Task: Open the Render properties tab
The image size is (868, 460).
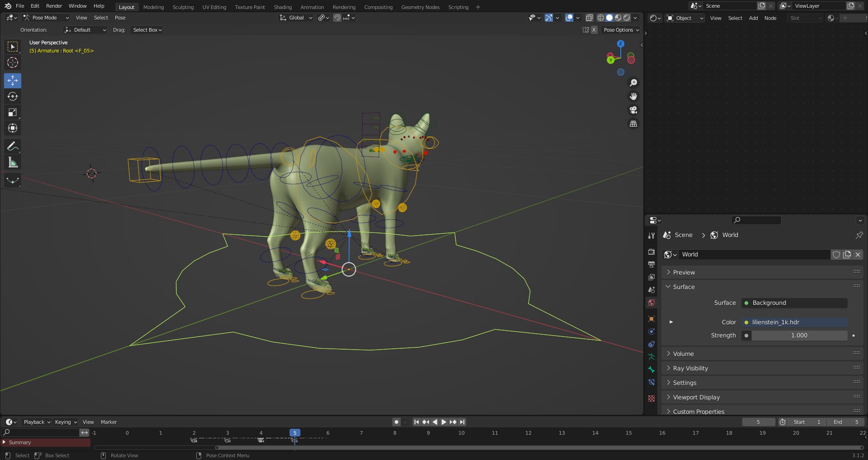Action: [x=651, y=251]
